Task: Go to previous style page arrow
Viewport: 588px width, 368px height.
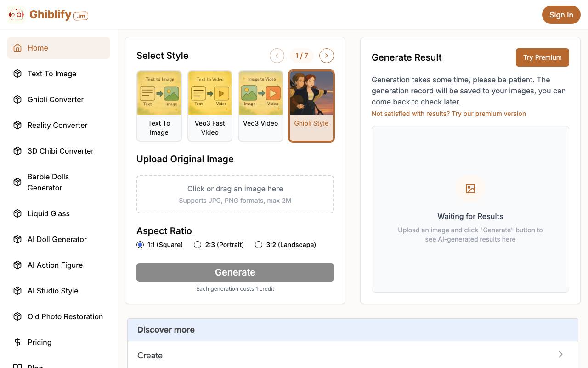Action: click(277, 56)
